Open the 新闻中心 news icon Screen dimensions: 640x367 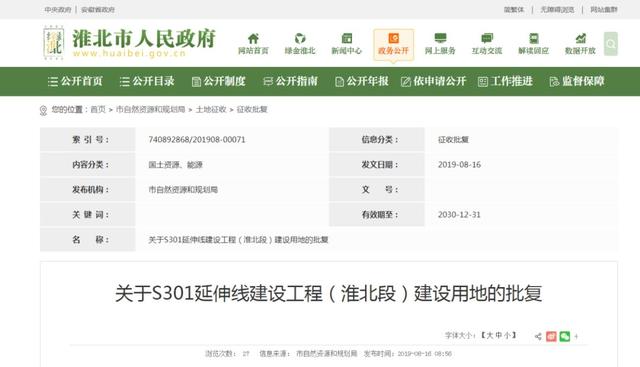tap(347, 39)
